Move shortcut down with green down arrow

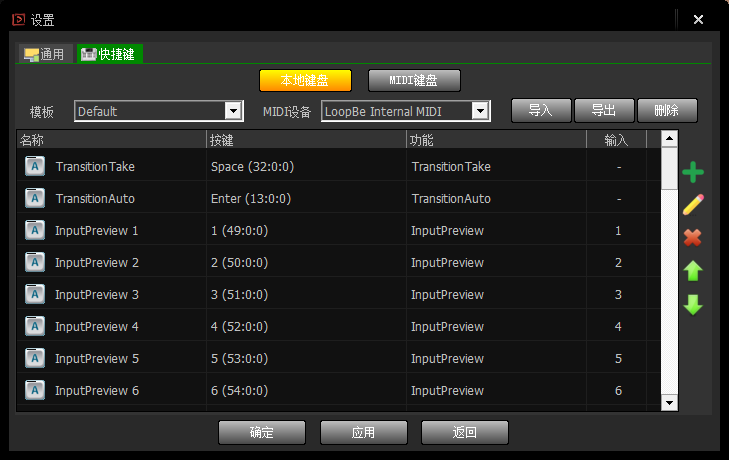click(693, 305)
